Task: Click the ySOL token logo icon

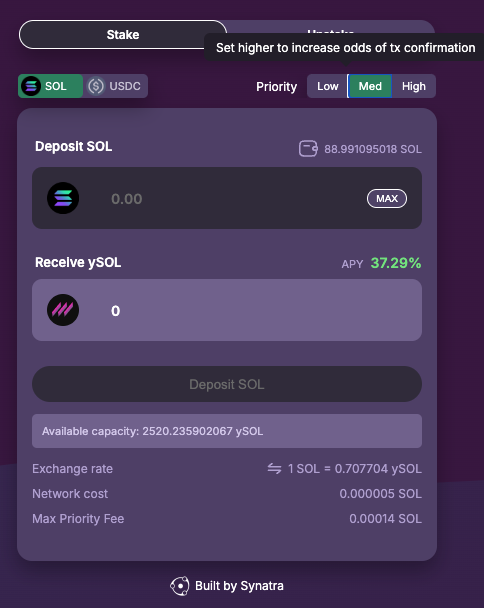Action: [63, 310]
